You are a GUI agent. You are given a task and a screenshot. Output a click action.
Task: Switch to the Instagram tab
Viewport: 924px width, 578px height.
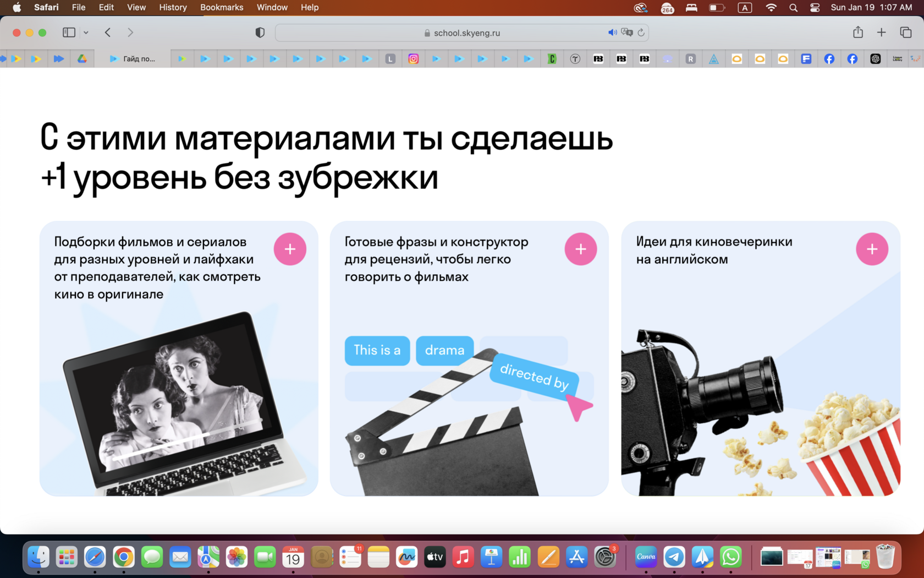[413, 59]
